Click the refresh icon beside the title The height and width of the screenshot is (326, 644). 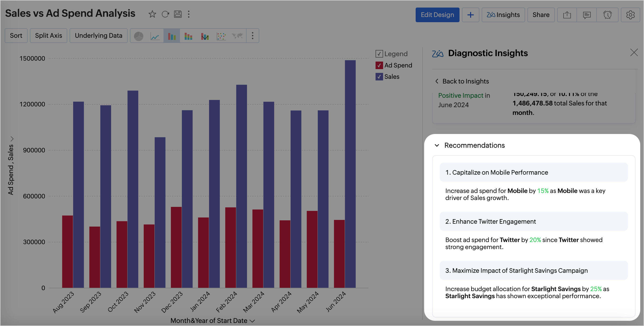165,14
